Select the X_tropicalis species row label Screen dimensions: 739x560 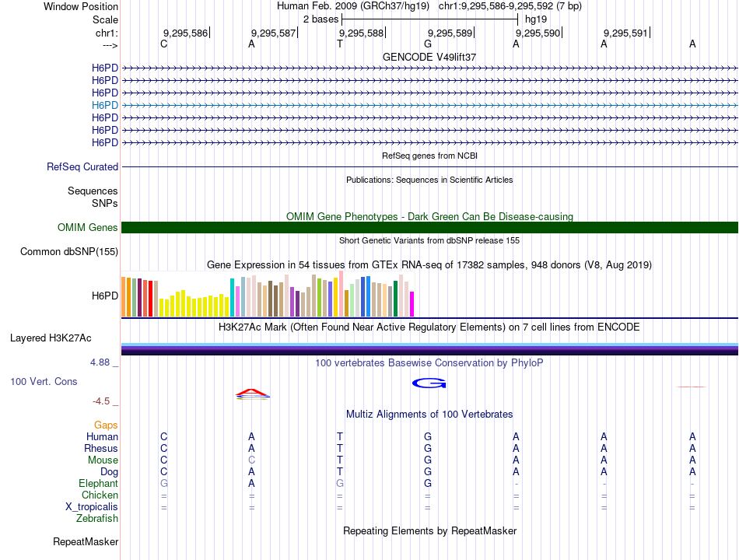92,507
